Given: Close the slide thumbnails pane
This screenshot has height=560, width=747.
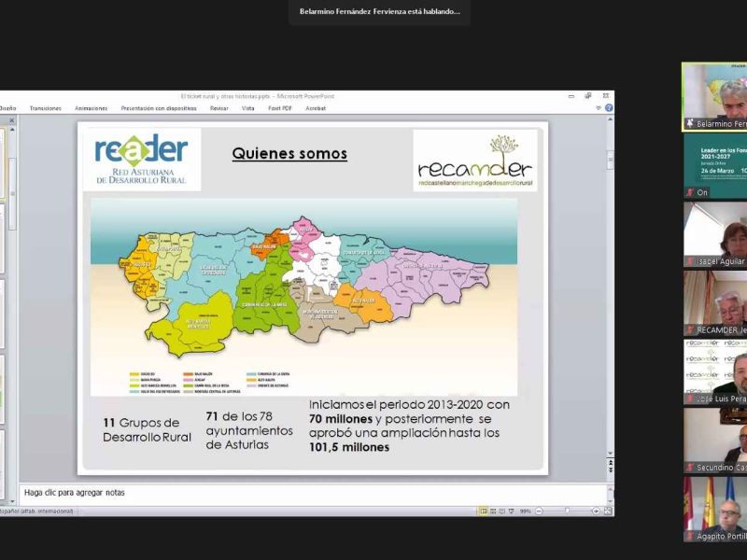Looking at the screenshot, I should (12, 120).
